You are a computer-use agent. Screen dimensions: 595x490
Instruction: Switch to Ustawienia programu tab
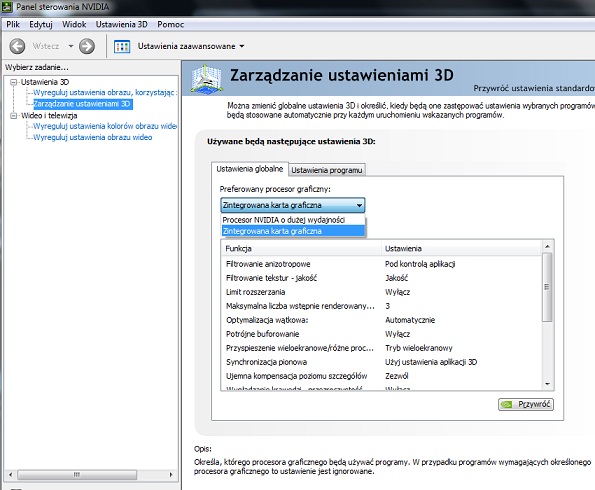(x=327, y=170)
